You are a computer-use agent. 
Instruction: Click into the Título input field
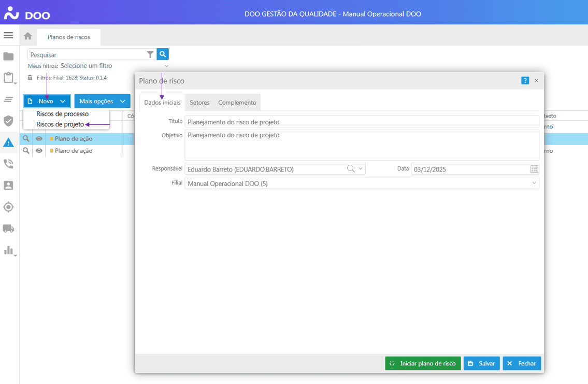(x=362, y=121)
